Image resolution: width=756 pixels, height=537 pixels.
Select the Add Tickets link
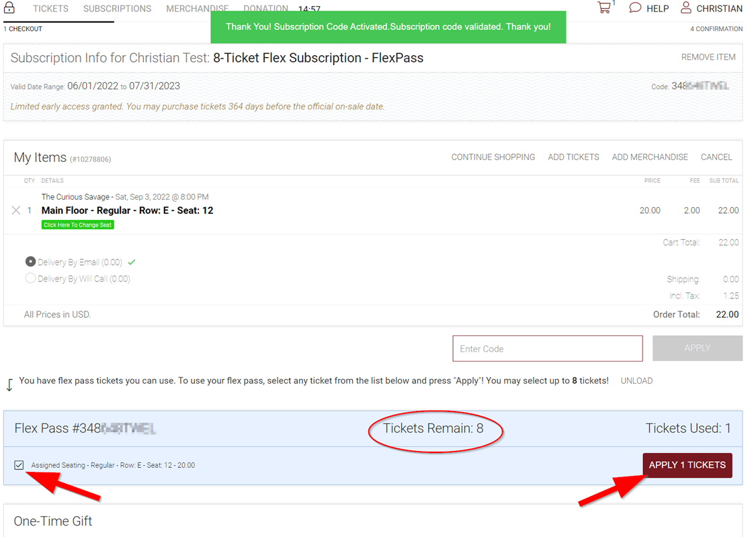[x=573, y=157]
